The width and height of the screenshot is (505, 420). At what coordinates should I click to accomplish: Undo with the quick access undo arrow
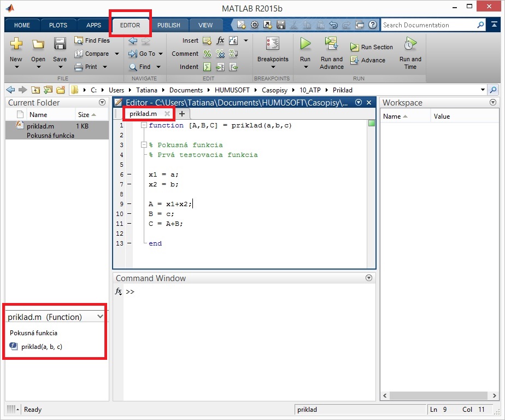click(x=333, y=25)
